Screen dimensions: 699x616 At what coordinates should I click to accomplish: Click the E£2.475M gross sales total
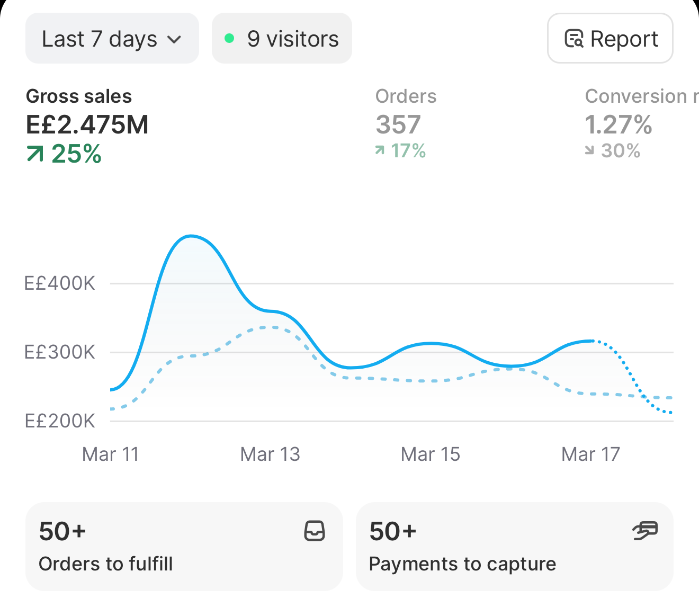click(87, 125)
